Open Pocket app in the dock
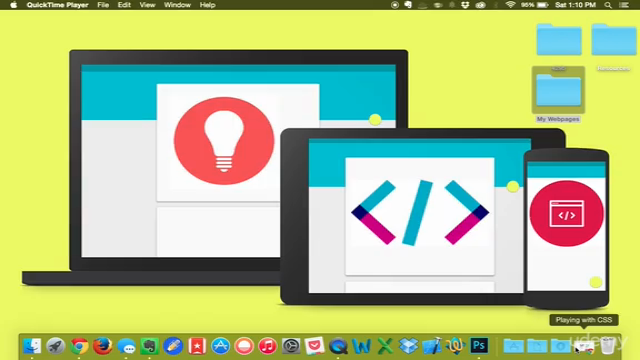The height and width of the screenshot is (360, 640). (314, 346)
